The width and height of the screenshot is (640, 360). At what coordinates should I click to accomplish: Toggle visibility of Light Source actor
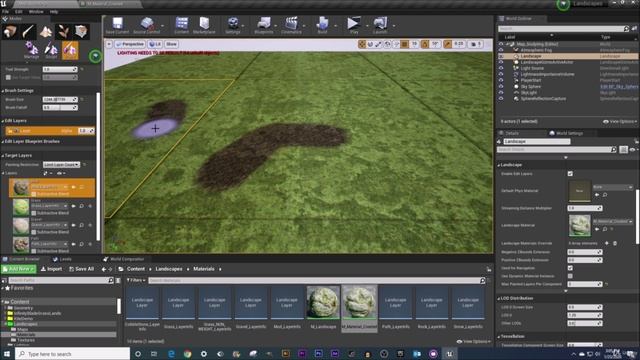tap(501, 68)
